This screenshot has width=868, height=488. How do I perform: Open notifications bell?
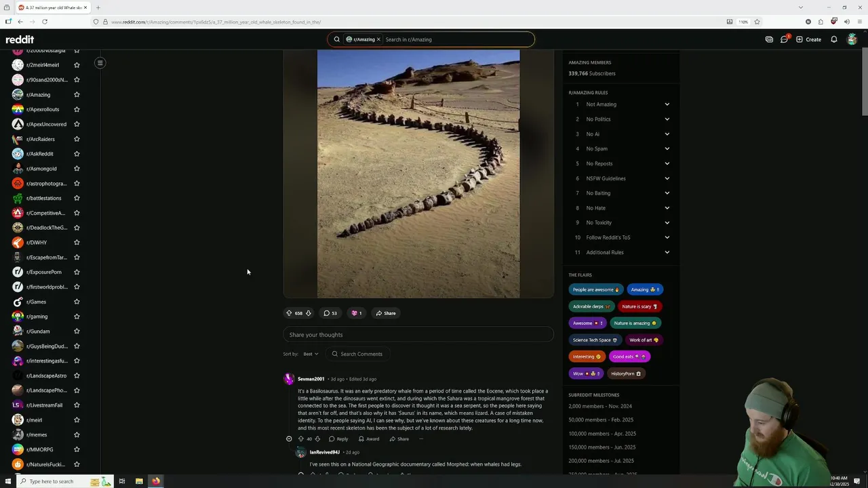tap(834, 39)
